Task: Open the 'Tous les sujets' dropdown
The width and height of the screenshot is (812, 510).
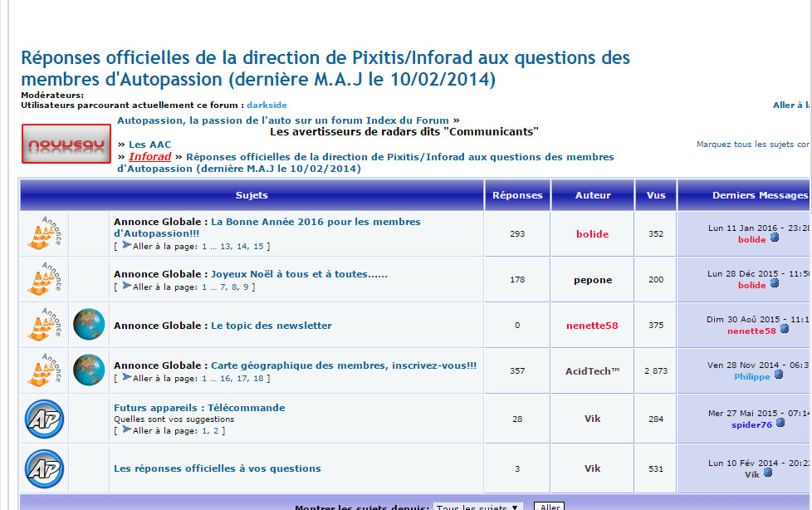Action: 478,507
